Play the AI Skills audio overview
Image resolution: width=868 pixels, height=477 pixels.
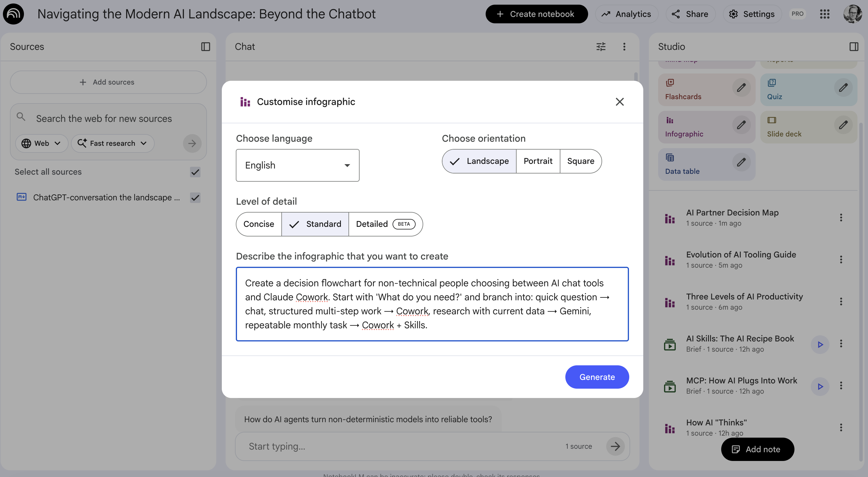(x=820, y=344)
